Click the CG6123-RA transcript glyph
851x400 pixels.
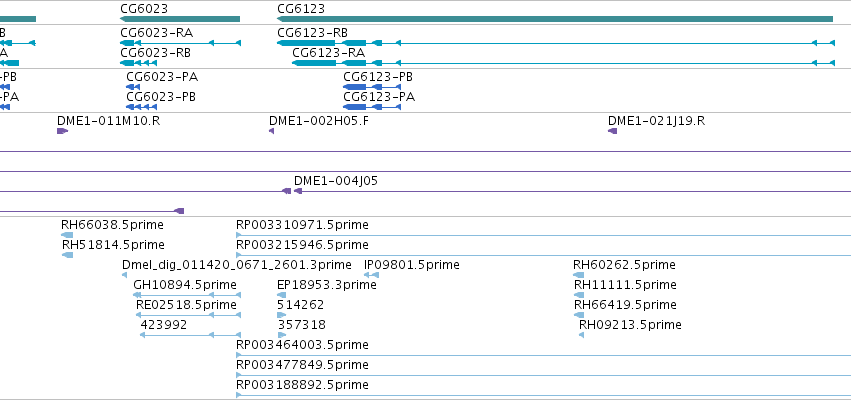[563, 63]
